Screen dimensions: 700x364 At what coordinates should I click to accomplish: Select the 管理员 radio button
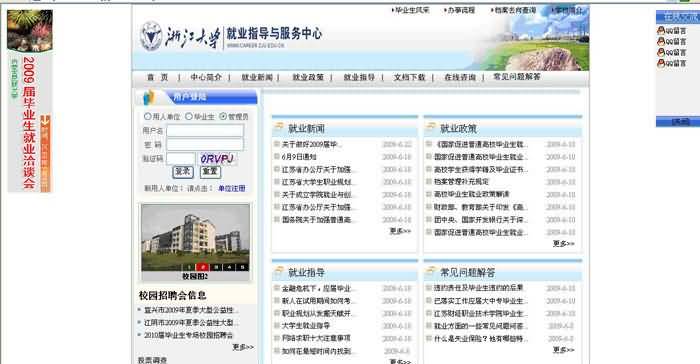pos(223,116)
